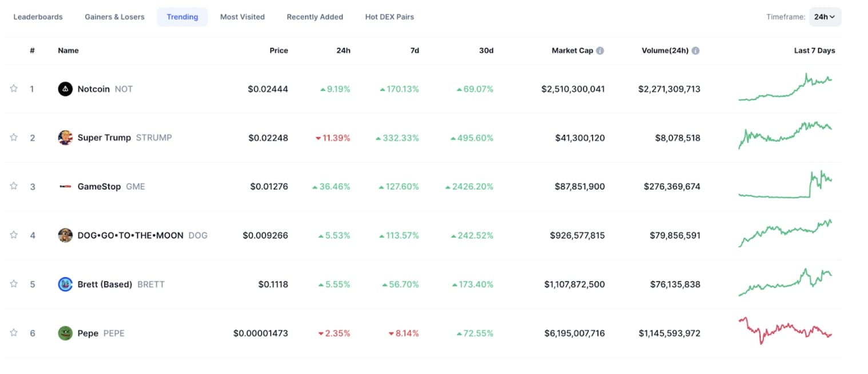Click the Super Trump coin logo
868x374 pixels.
tap(65, 138)
